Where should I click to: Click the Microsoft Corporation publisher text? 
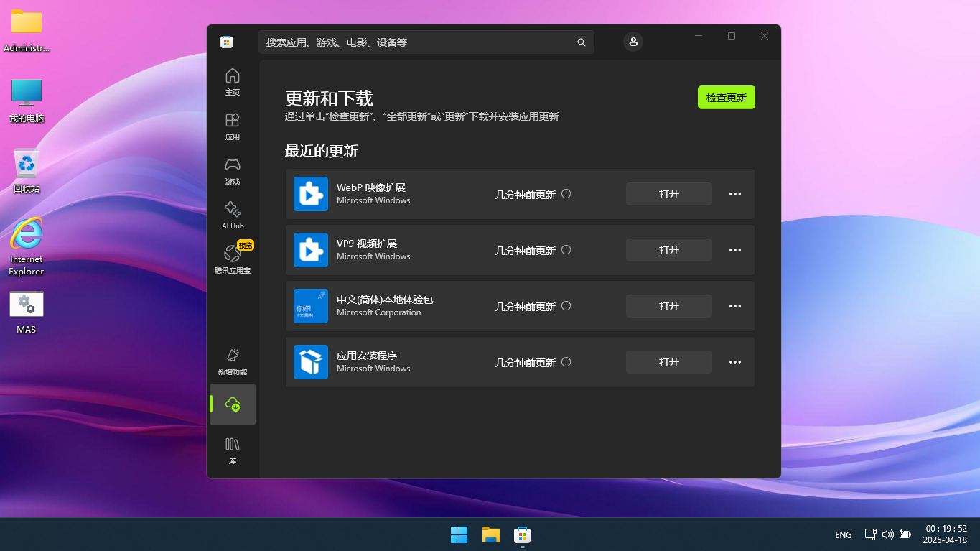[x=379, y=312]
